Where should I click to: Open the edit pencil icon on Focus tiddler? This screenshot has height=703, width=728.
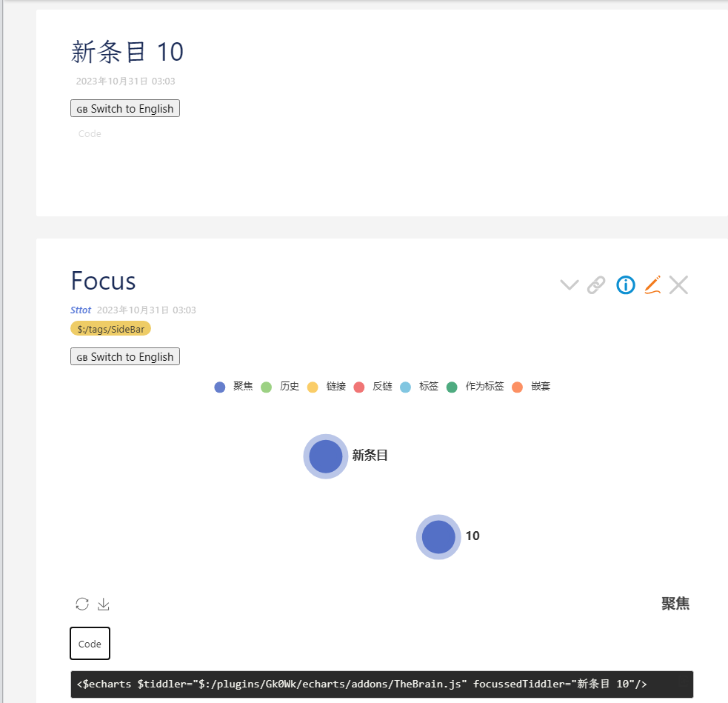click(652, 284)
